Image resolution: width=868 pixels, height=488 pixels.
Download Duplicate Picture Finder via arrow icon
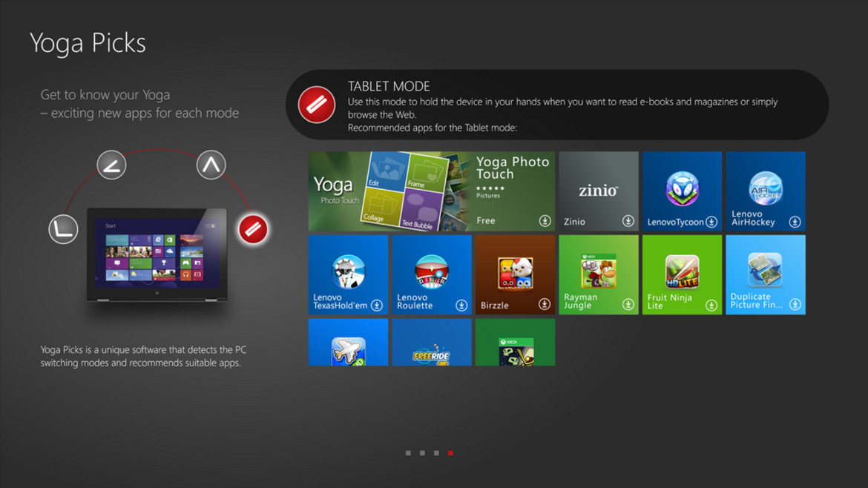coord(795,304)
